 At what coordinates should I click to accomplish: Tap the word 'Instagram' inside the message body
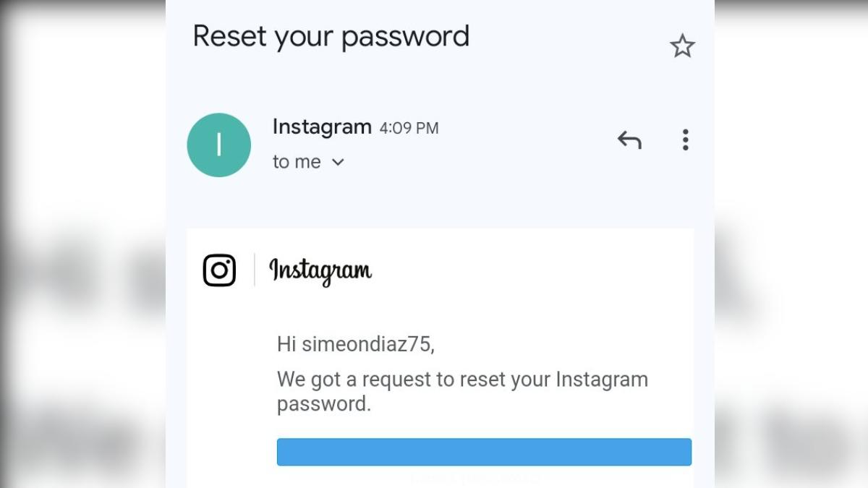(602, 380)
